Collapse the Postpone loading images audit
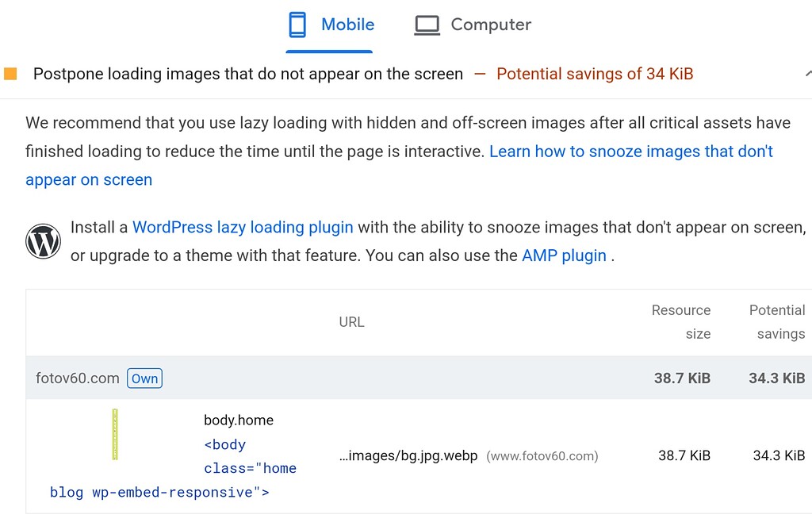812x526 pixels. pos(808,73)
